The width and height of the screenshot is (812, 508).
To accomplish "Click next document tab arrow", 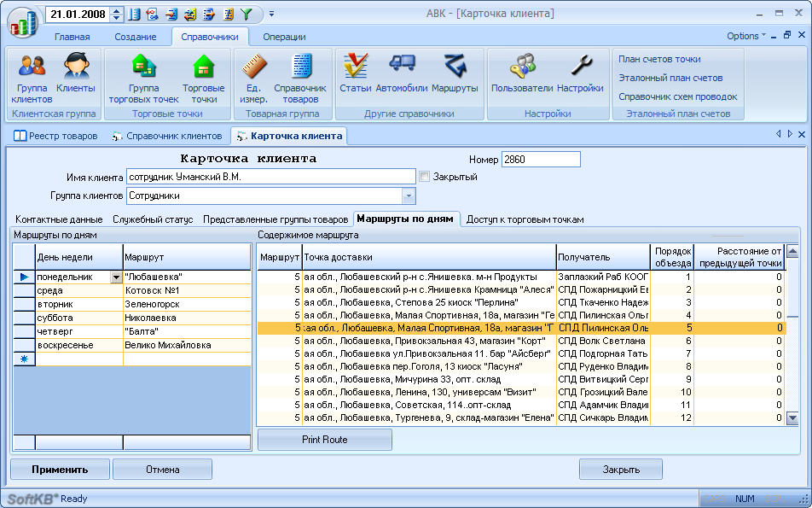I will (790, 134).
